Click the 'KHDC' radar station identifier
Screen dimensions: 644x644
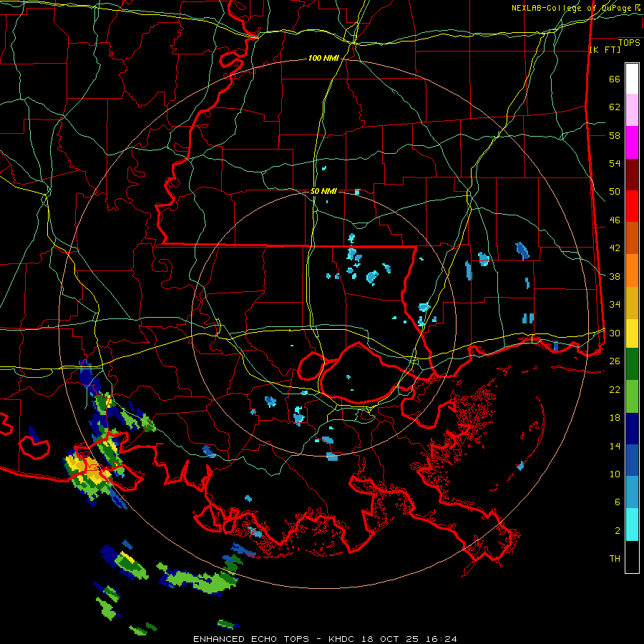(343, 639)
